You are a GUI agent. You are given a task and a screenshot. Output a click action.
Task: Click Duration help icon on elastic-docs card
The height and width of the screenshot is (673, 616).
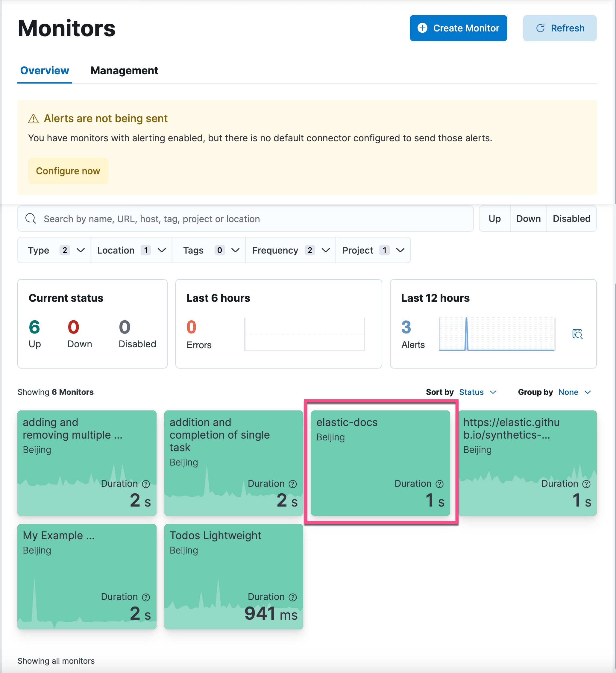coord(439,484)
